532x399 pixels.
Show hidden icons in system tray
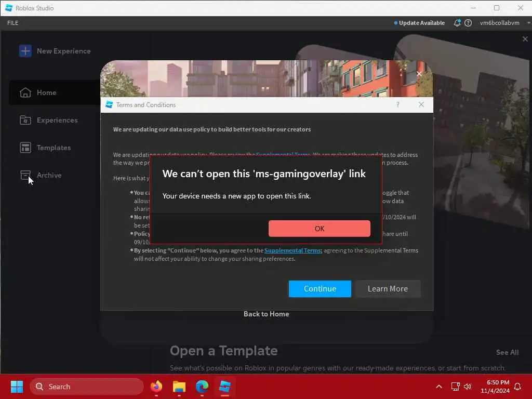(438, 387)
